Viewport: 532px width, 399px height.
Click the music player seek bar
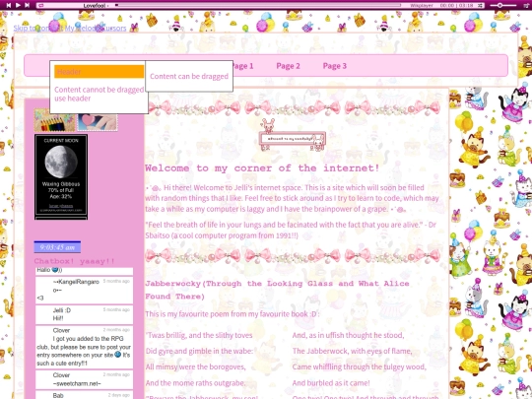point(258,6)
